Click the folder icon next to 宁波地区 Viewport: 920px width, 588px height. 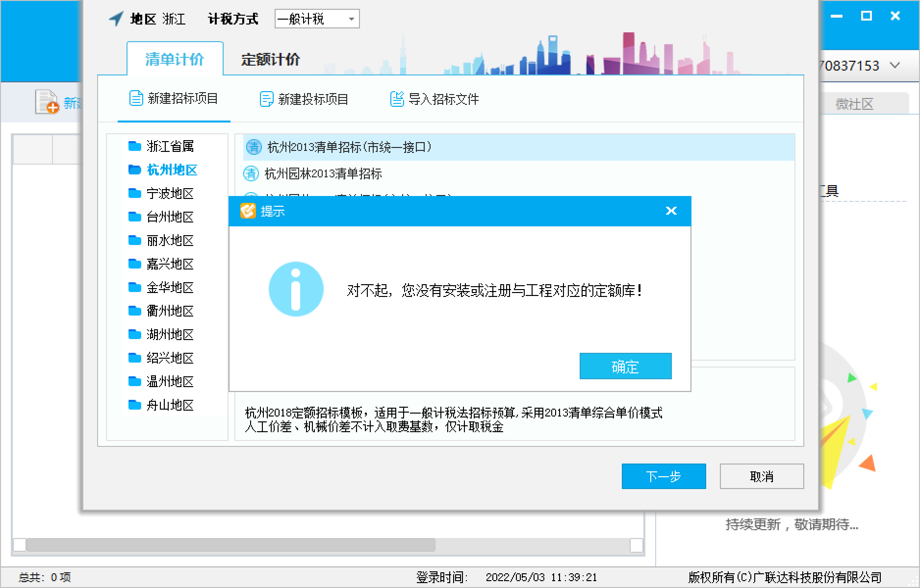[134, 193]
